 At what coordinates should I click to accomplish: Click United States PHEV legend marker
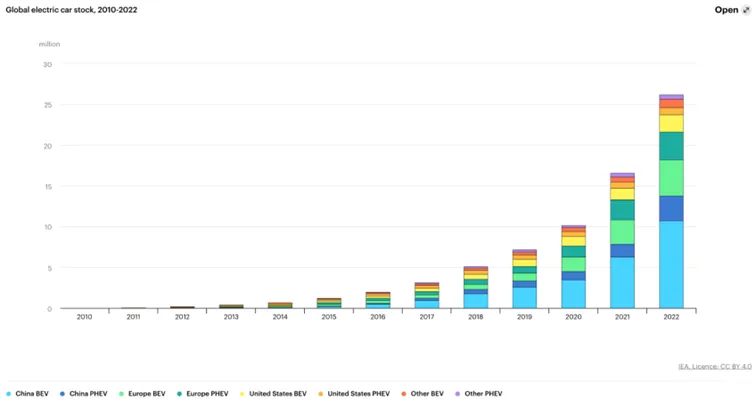click(321, 394)
